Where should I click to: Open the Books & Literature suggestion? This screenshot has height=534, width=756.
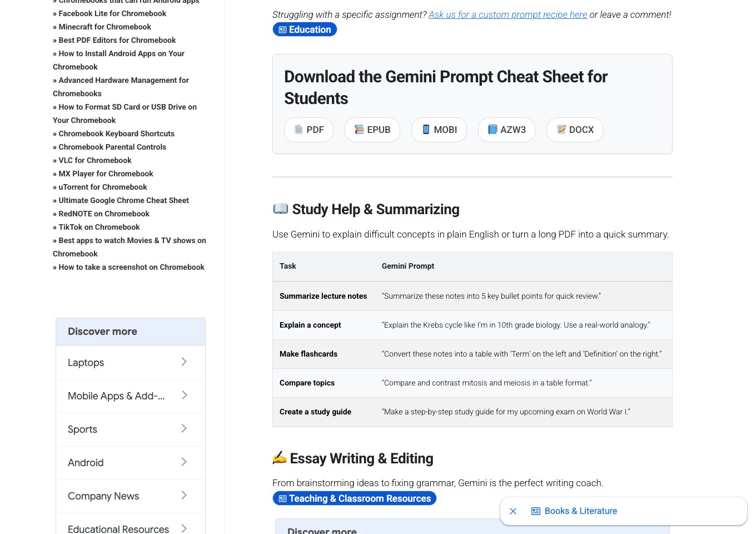tap(580, 511)
